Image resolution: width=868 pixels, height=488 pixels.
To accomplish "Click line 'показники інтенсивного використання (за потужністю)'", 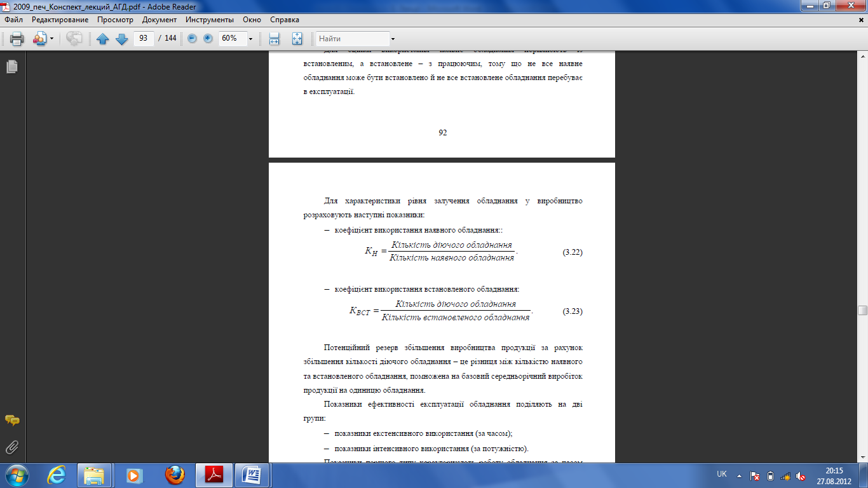I will tap(431, 449).
